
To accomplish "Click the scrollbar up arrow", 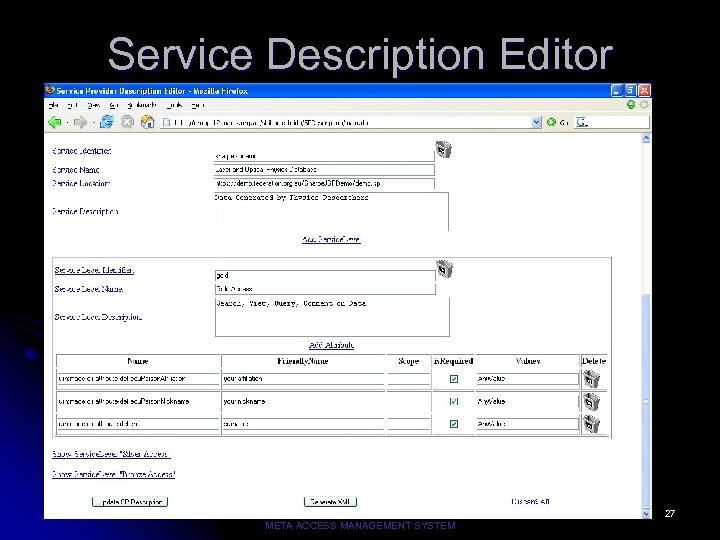I will (x=646, y=138).
